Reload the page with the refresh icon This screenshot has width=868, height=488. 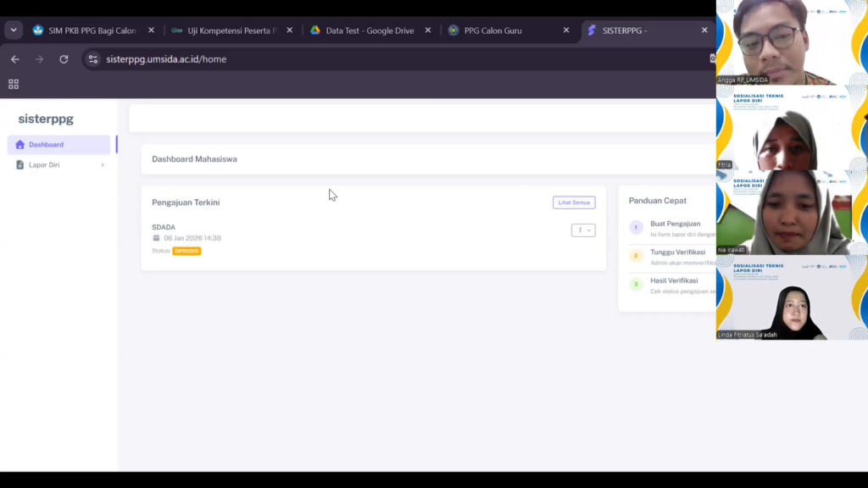tap(64, 59)
